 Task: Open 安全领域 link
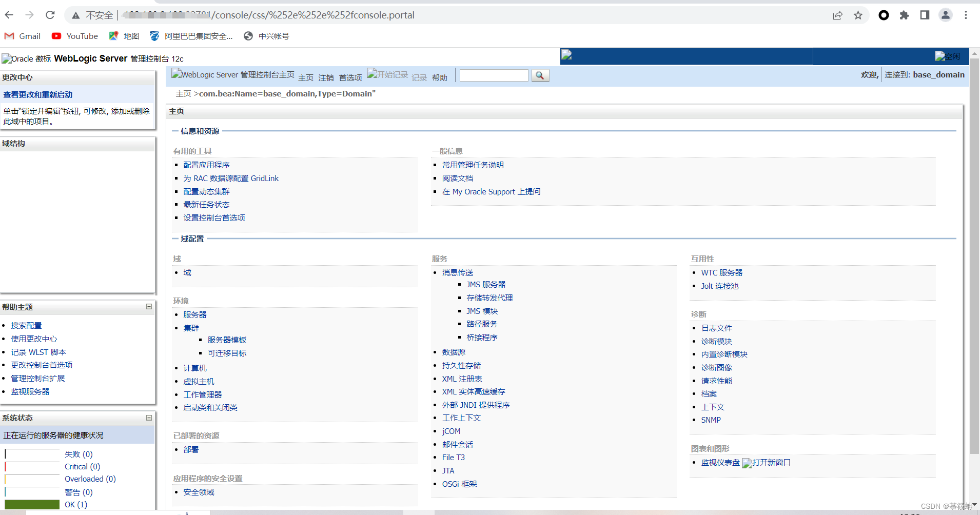click(199, 492)
